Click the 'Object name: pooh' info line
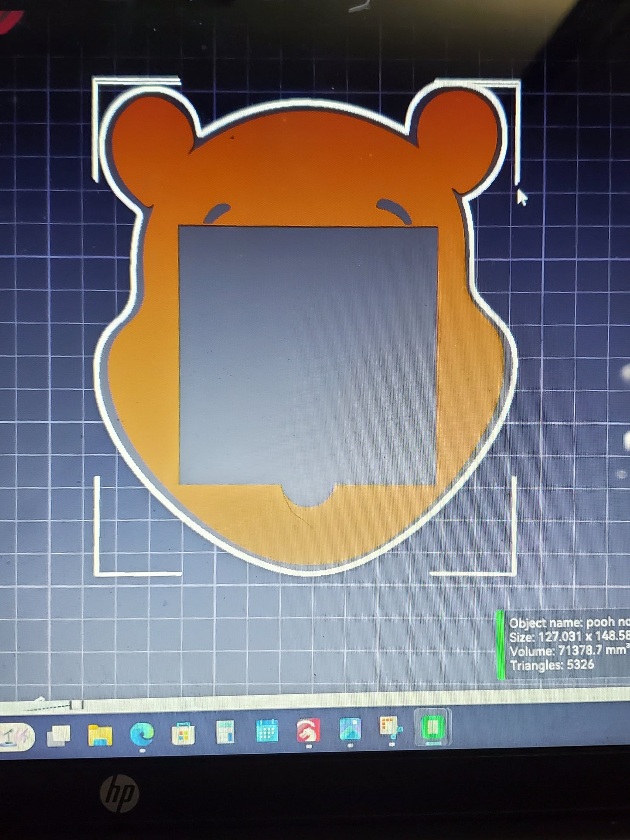This screenshot has height=840, width=630. [x=569, y=622]
